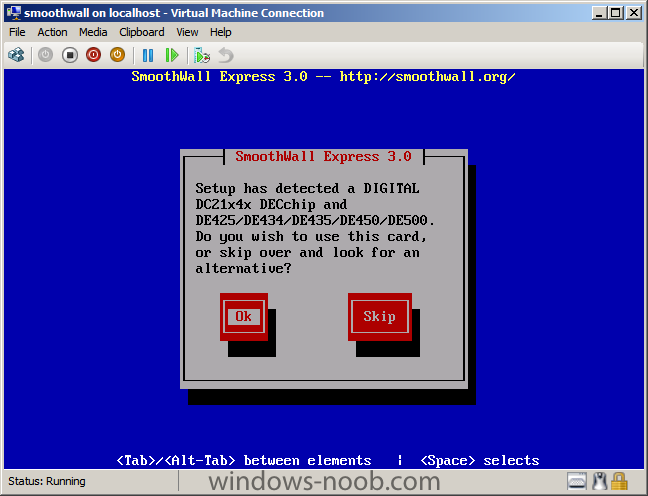Click the Ctrl+Alt+Delete toolbar icon
Viewport: 648px width, 496px height.
(x=17, y=55)
